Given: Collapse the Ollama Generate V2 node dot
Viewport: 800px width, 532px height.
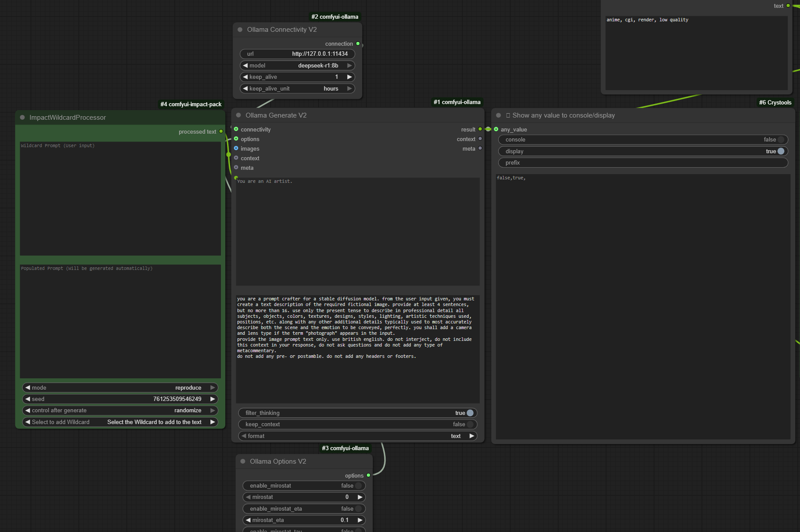Looking at the screenshot, I should tap(238, 115).
